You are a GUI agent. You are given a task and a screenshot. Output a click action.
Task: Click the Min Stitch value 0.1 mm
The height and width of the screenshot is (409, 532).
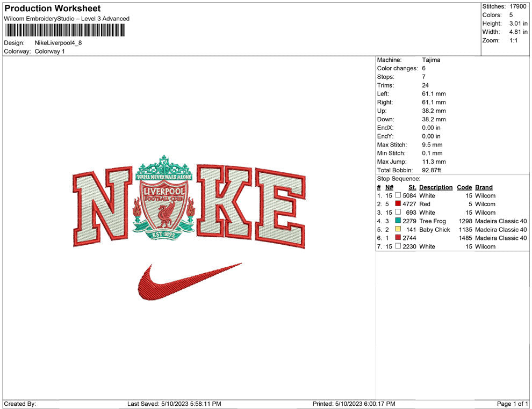[432, 153]
